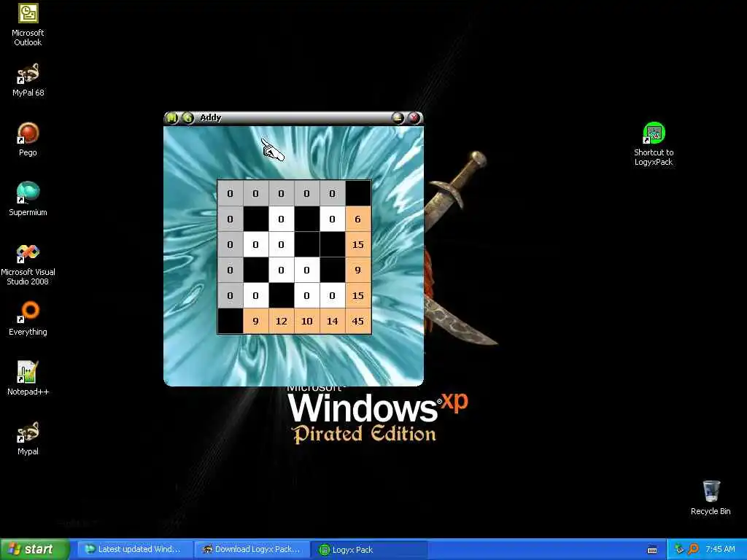This screenshot has height=560, width=747.
Task: Select white cell in row 6, column 12
Action: (x=281, y=219)
